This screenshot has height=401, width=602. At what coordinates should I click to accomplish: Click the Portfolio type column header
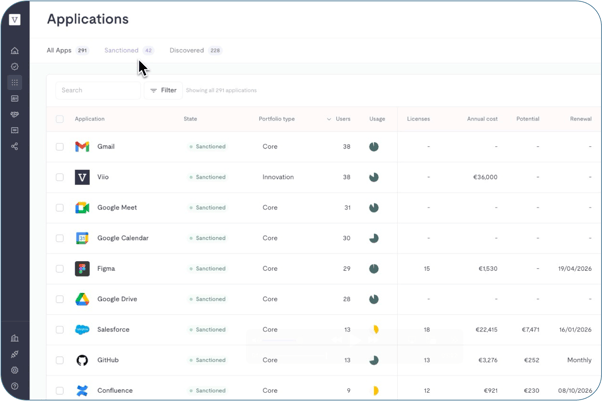point(277,119)
